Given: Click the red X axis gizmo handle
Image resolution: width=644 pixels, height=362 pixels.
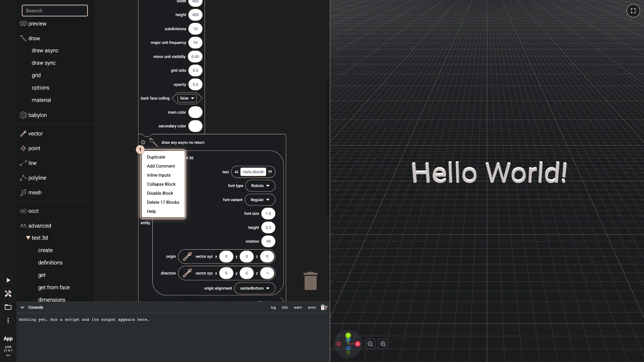Looking at the screenshot, I should coord(358,344).
